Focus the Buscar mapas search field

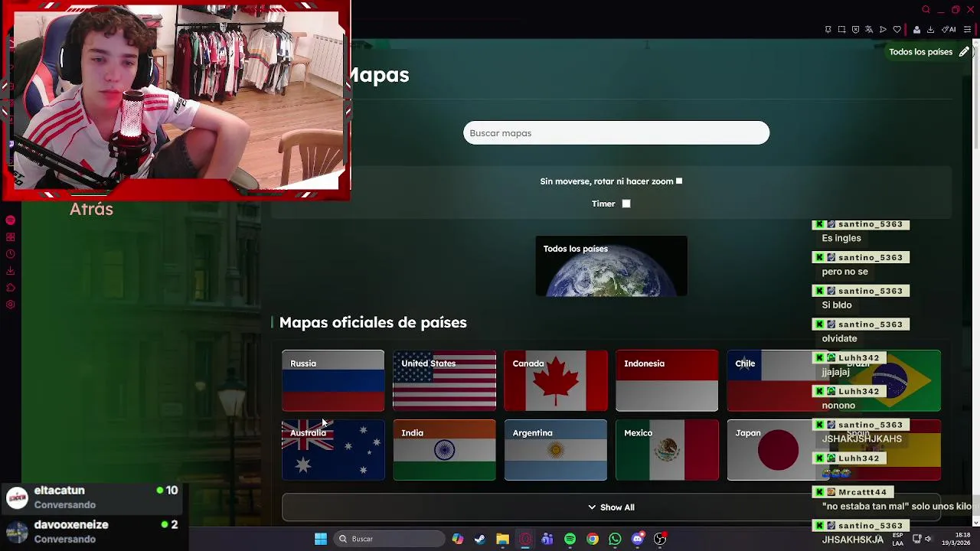click(x=616, y=133)
